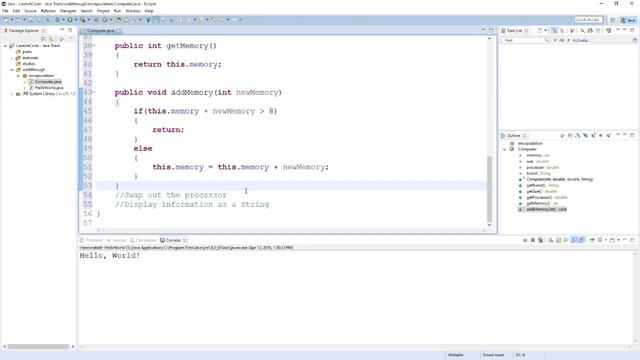Select the Task List view tab

click(514, 31)
